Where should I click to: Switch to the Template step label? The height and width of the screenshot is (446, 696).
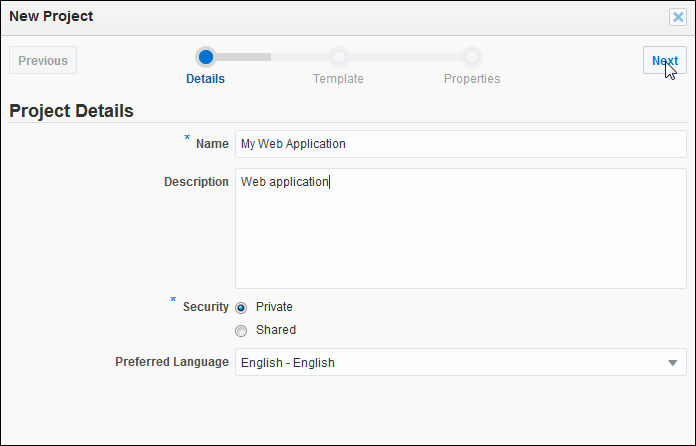[x=338, y=79]
